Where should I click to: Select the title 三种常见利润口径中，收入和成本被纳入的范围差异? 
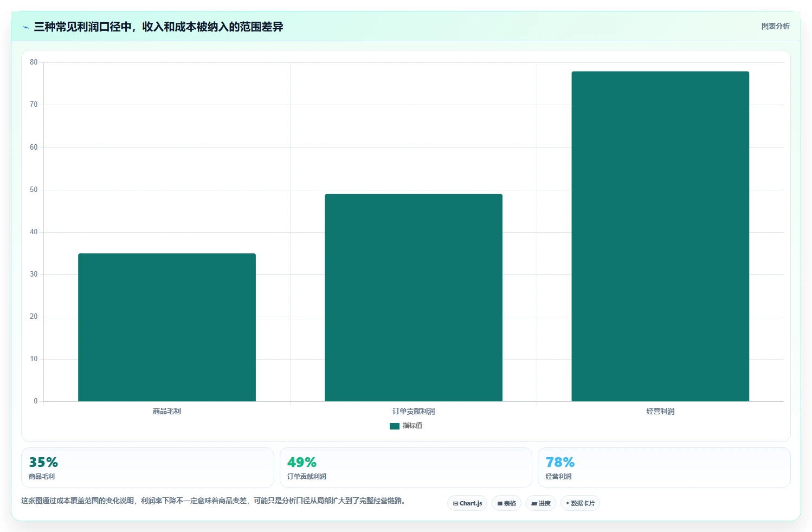[158, 27]
